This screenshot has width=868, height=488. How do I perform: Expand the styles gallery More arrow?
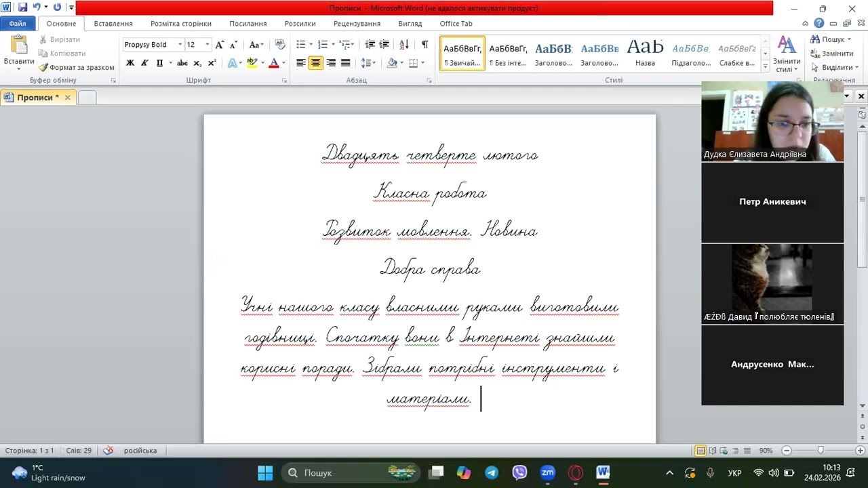pos(765,65)
